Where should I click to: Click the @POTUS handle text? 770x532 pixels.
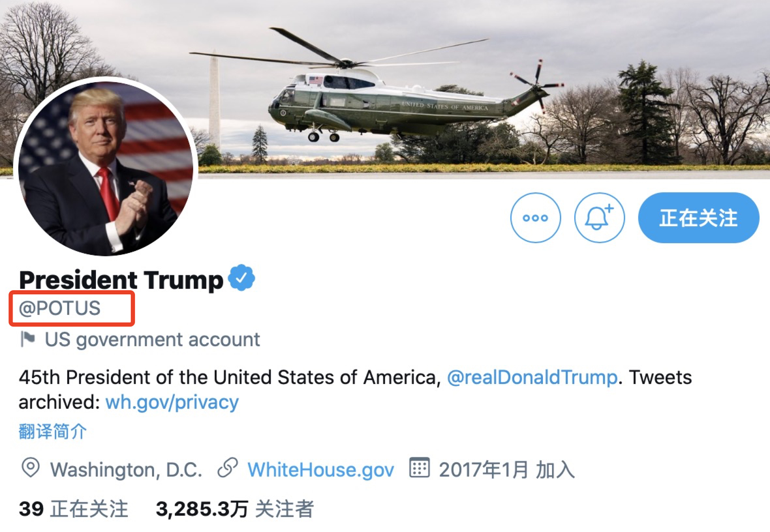tap(59, 308)
